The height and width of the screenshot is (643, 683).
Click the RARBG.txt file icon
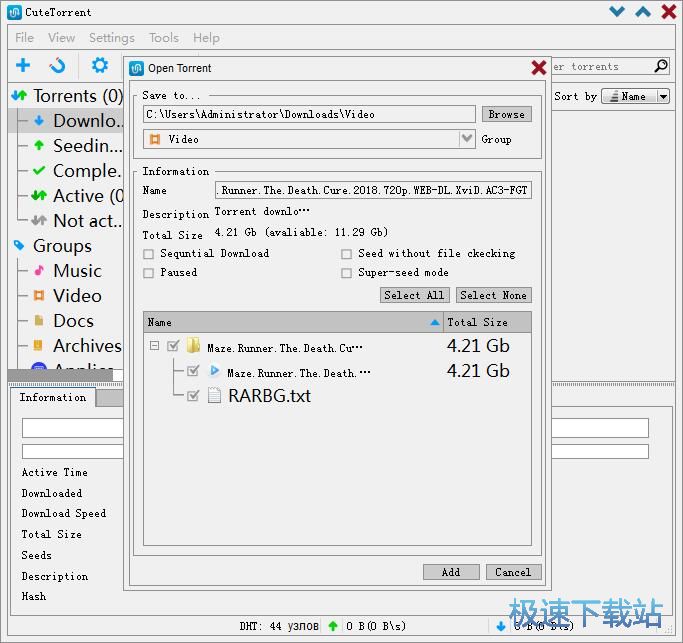(214, 396)
